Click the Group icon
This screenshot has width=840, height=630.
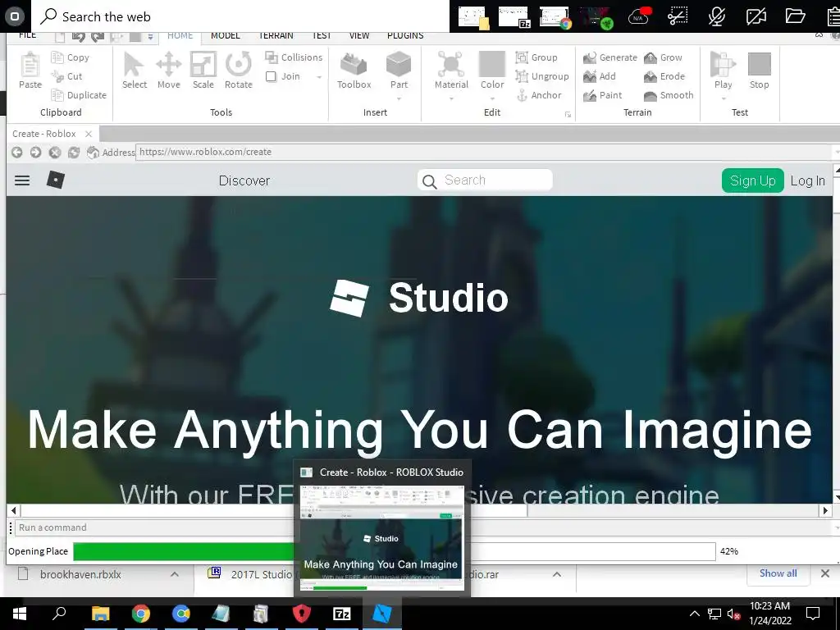pyautogui.click(x=522, y=57)
